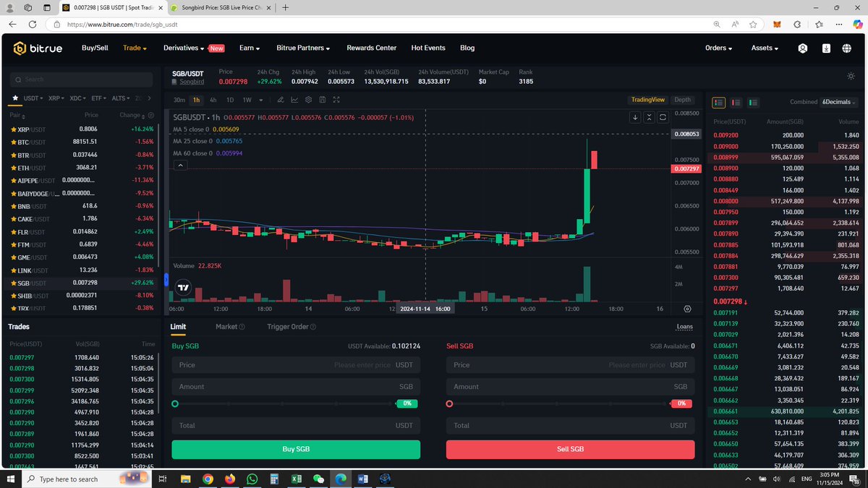
Task: Open the language globe icon
Action: [846, 48]
